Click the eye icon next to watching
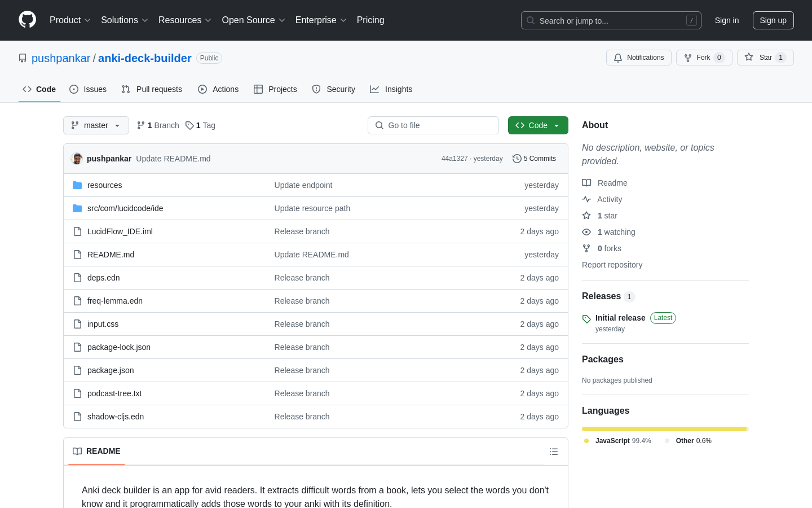Image resolution: width=812 pixels, height=508 pixels. click(x=586, y=232)
